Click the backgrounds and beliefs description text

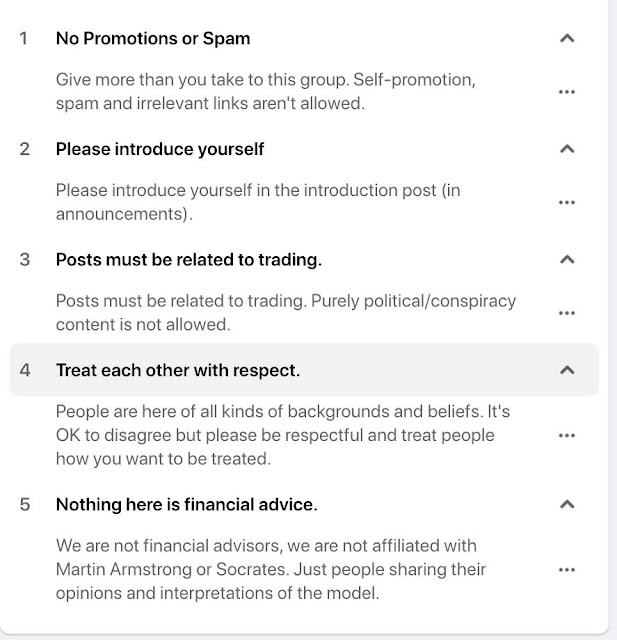coord(283,435)
